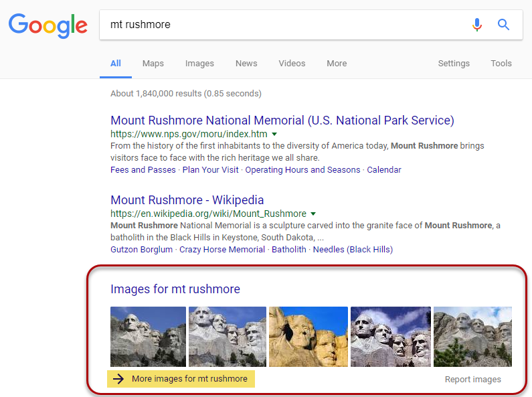Viewport: 532px width, 397px height.
Task: Start voice search with the microphone icon
Action: [476, 25]
